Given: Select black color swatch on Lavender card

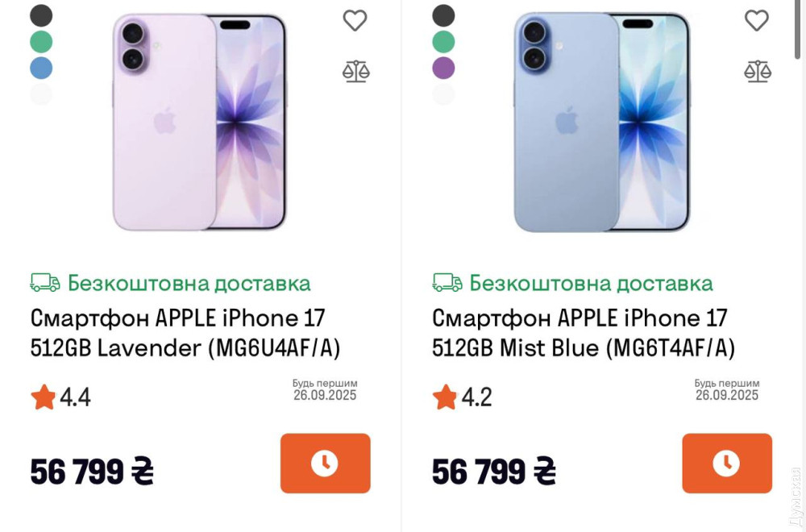Looking at the screenshot, I should click(x=41, y=15).
